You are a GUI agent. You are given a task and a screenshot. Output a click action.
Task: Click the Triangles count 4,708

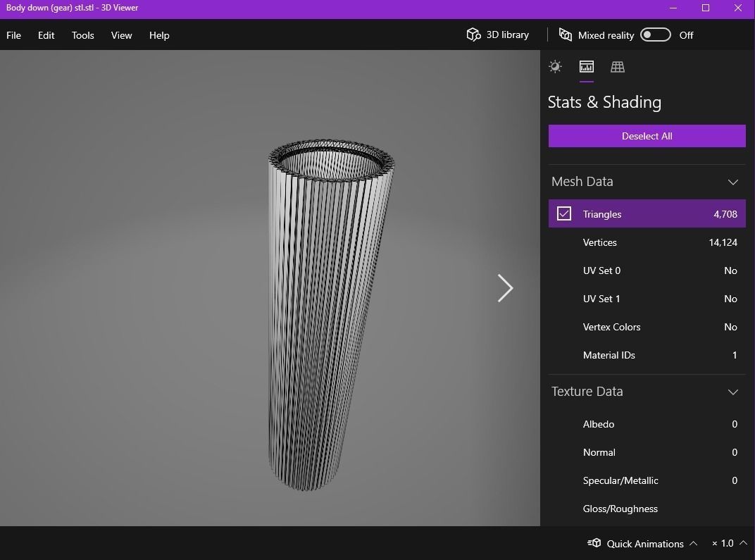point(725,214)
